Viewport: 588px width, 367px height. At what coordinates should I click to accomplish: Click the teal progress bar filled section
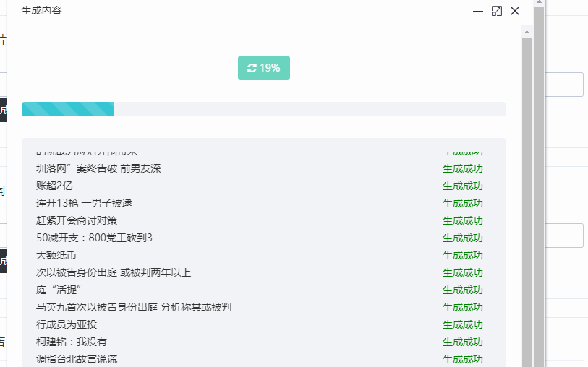pos(67,109)
